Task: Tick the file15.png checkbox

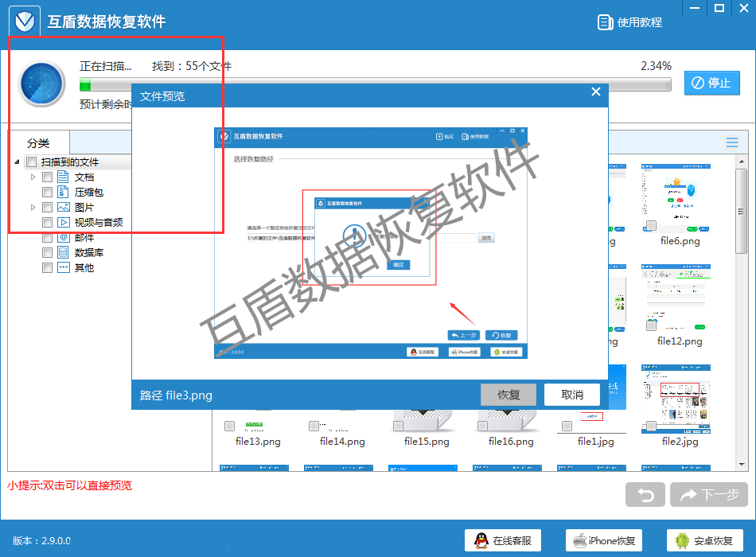Action: click(x=398, y=426)
